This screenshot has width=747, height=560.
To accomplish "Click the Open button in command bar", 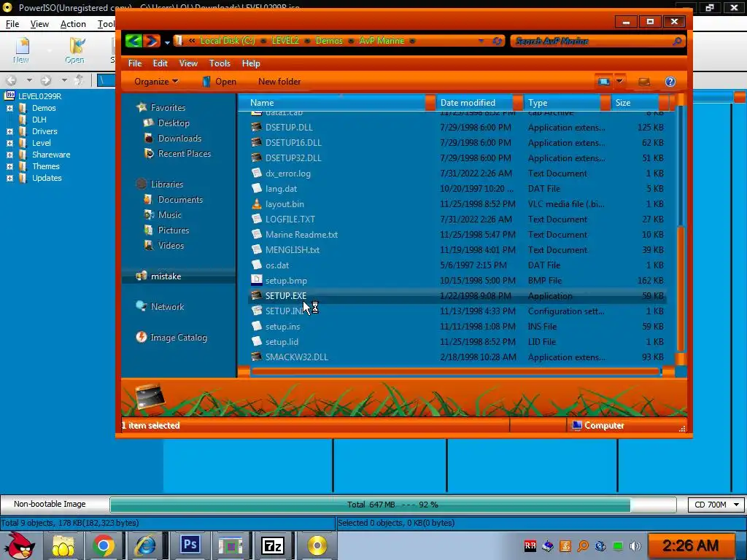I will tap(219, 82).
